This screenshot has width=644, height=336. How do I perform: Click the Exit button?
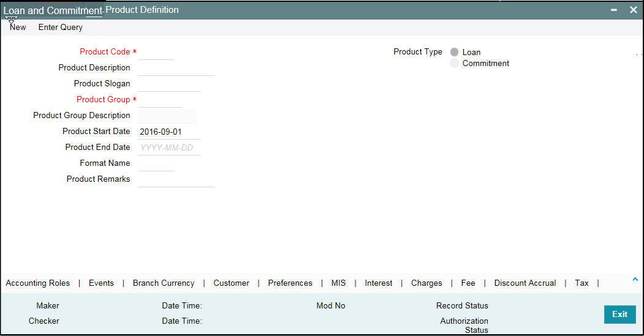coord(619,314)
